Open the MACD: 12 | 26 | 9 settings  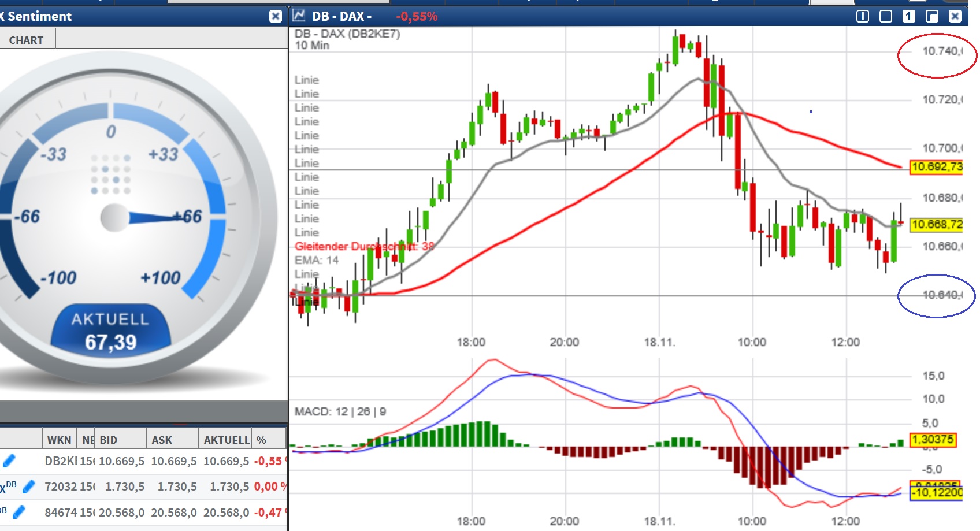coord(341,411)
